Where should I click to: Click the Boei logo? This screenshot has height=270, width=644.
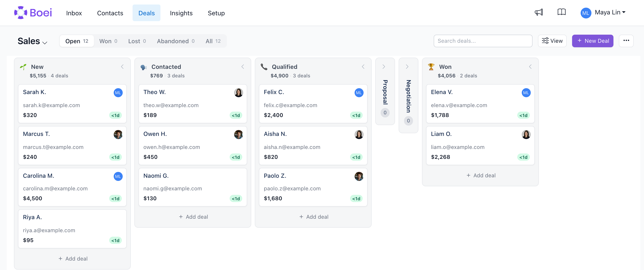tap(33, 13)
